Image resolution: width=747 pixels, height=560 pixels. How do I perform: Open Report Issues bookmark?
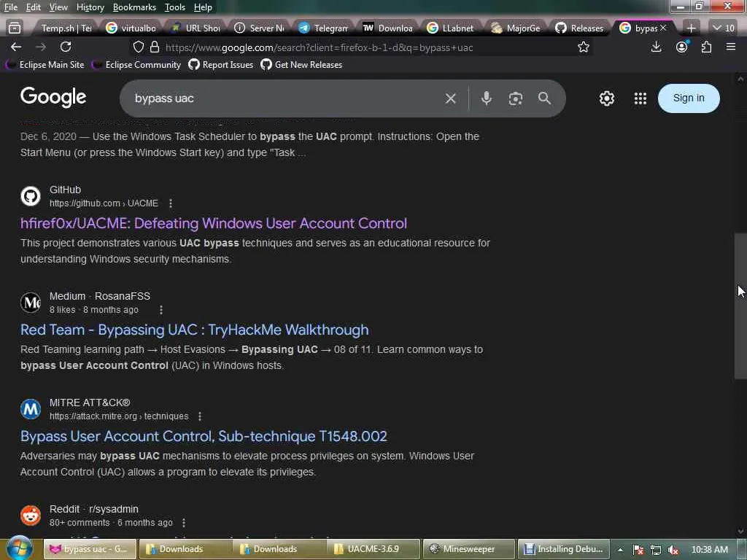coord(221,65)
